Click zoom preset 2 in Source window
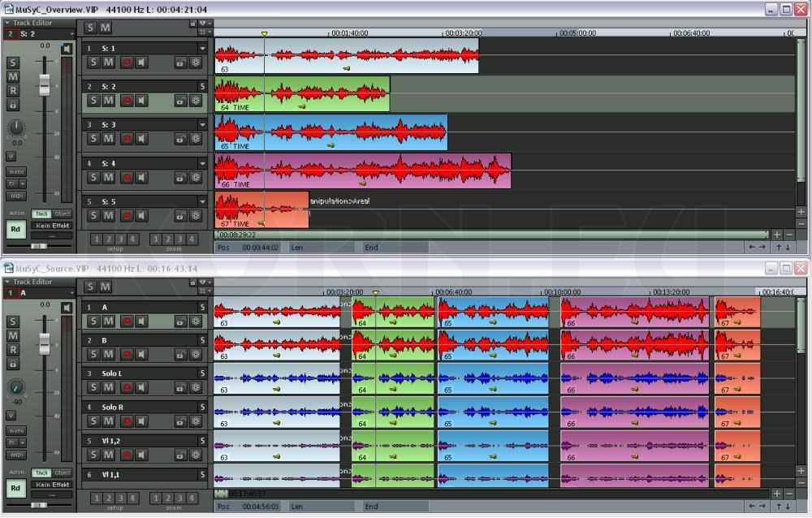The height and width of the screenshot is (518, 812). click(168, 498)
